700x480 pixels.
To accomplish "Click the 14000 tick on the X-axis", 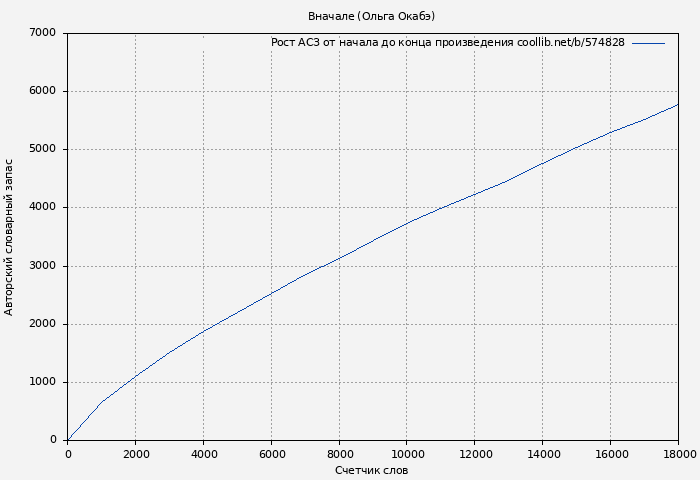I will click(x=543, y=453).
